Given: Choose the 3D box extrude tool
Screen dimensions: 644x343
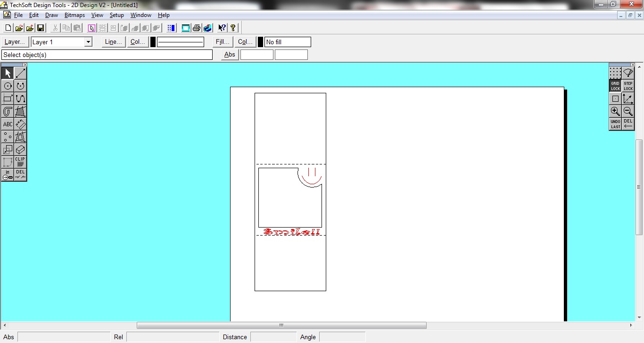Looking at the screenshot, I should tap(20, 149).
